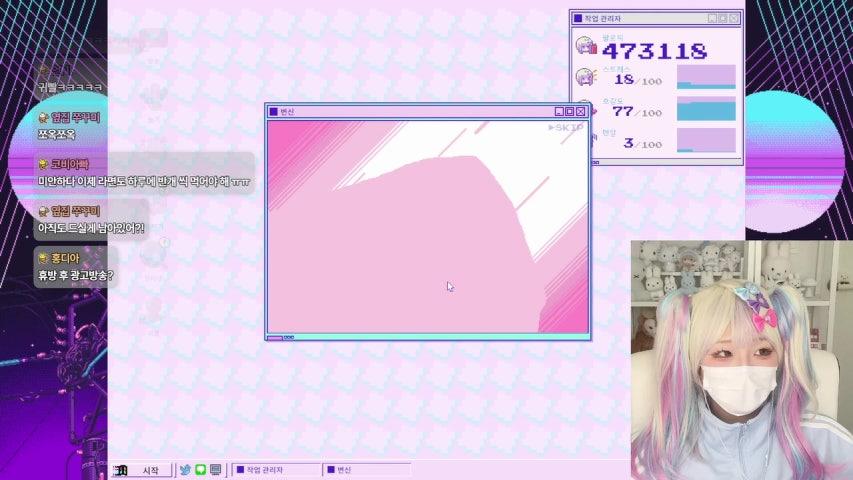Viewport: 853px width, 480px height.
Task: Open the 시작 start menu
Action: click(138, 469)
